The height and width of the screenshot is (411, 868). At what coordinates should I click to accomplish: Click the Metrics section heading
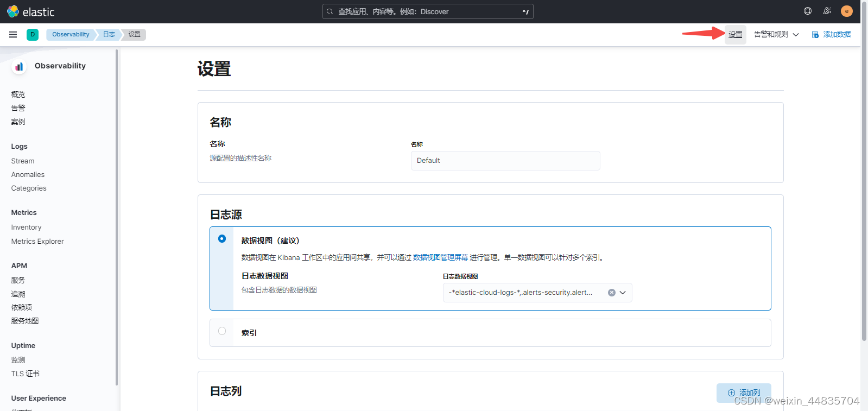(x=24, y=212)
